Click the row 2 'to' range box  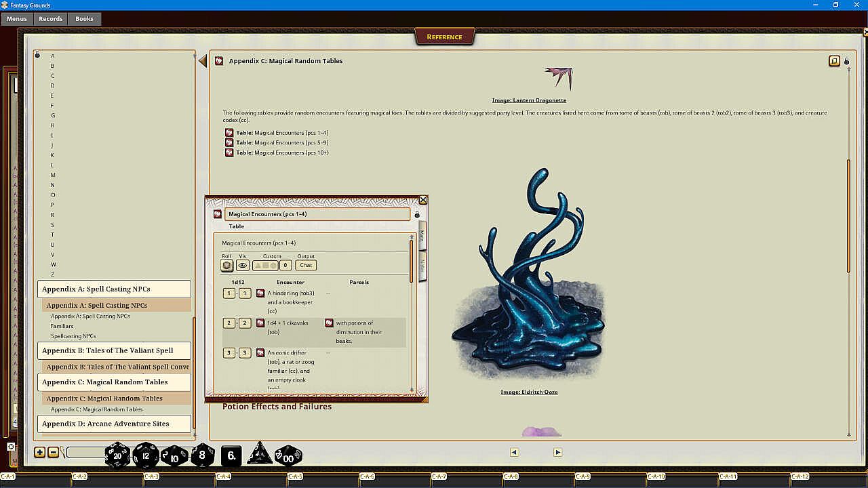[245, 323]
